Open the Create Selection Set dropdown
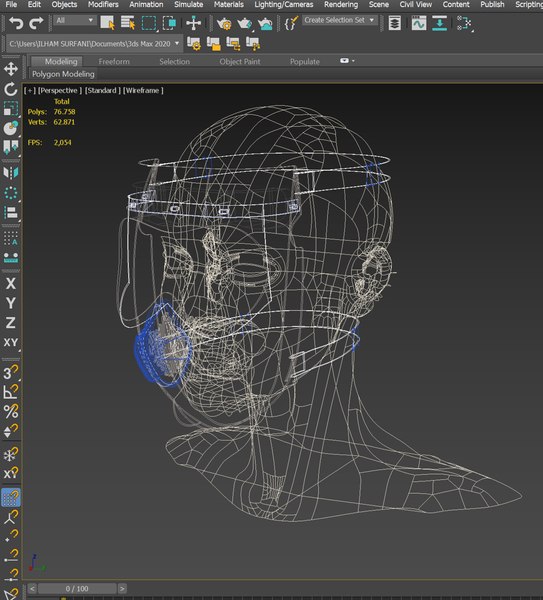This screenshot has height=600, width=543. [x=340, y=20]
